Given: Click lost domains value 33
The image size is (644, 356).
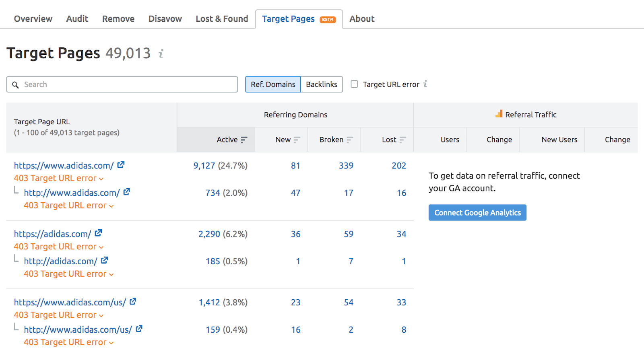Looking at the screenshot, I should point(401,302).
